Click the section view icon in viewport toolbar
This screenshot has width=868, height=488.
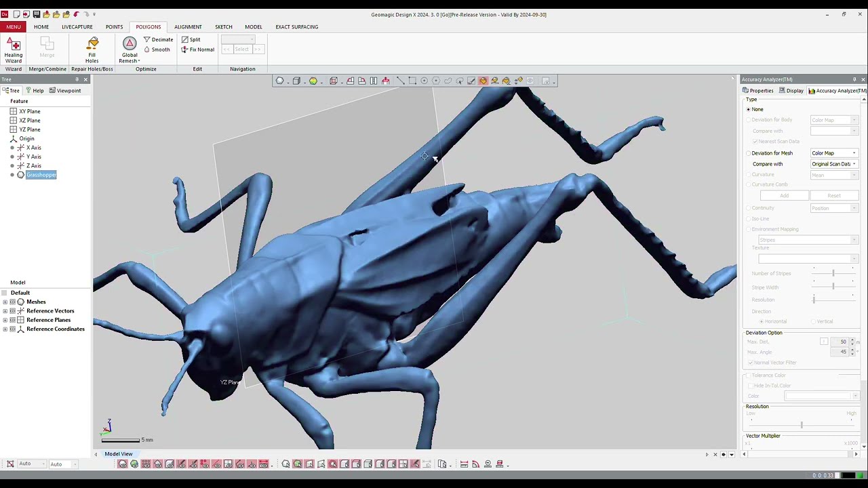[374, 81]
